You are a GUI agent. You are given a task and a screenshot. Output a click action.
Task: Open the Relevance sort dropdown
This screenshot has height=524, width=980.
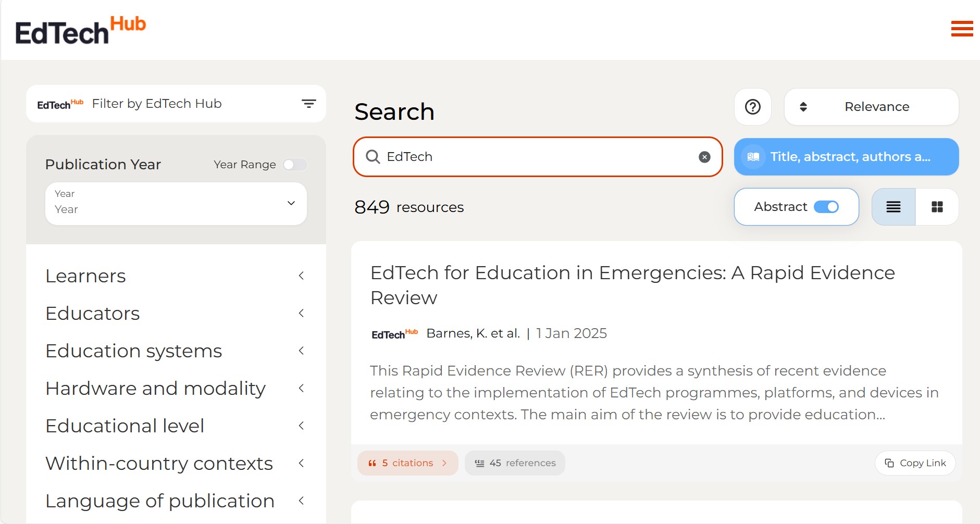coord(871,107)
